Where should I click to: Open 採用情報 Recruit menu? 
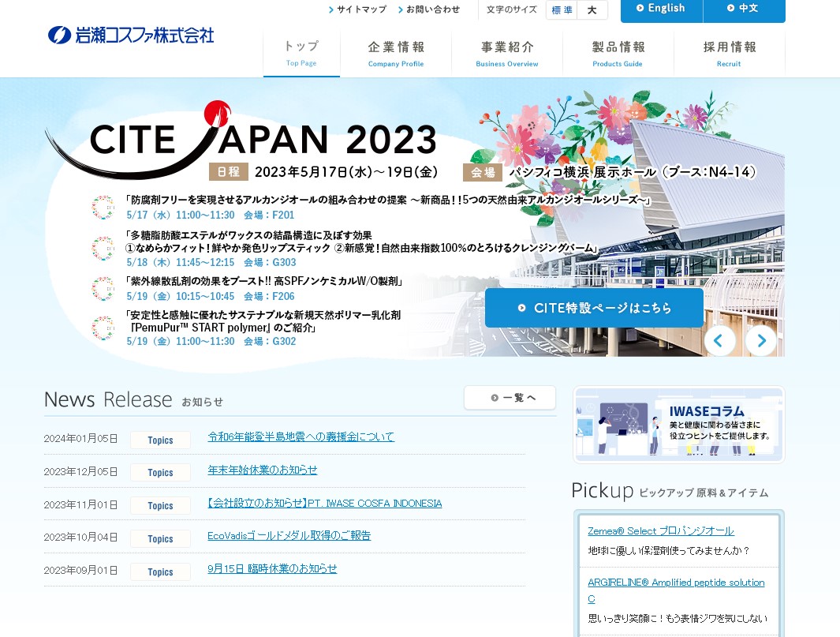729,54
